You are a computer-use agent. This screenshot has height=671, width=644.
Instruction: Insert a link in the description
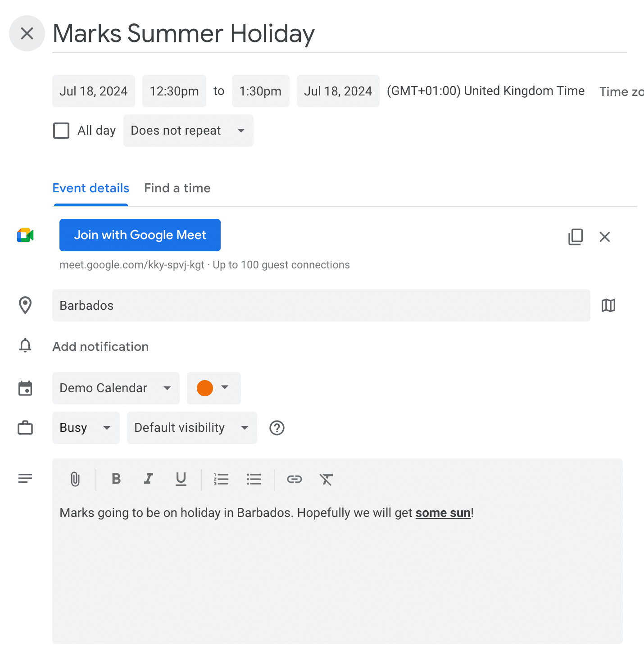(295, 479)
